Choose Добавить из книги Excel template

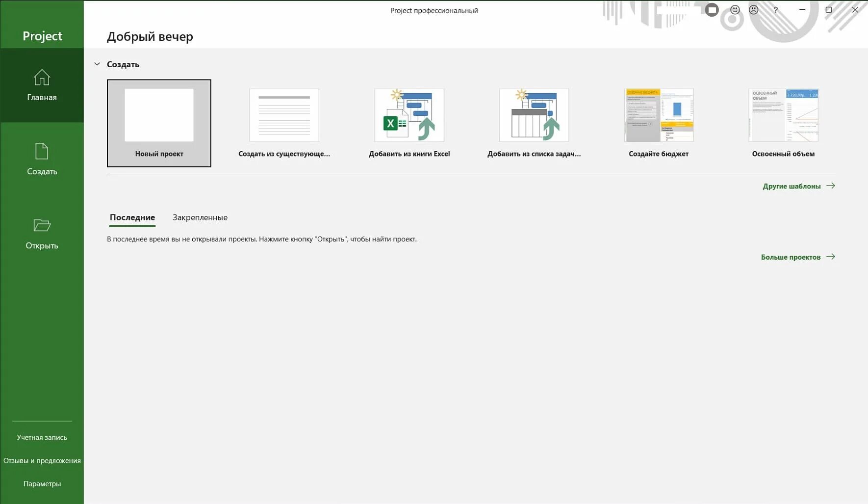pos(409,123)
